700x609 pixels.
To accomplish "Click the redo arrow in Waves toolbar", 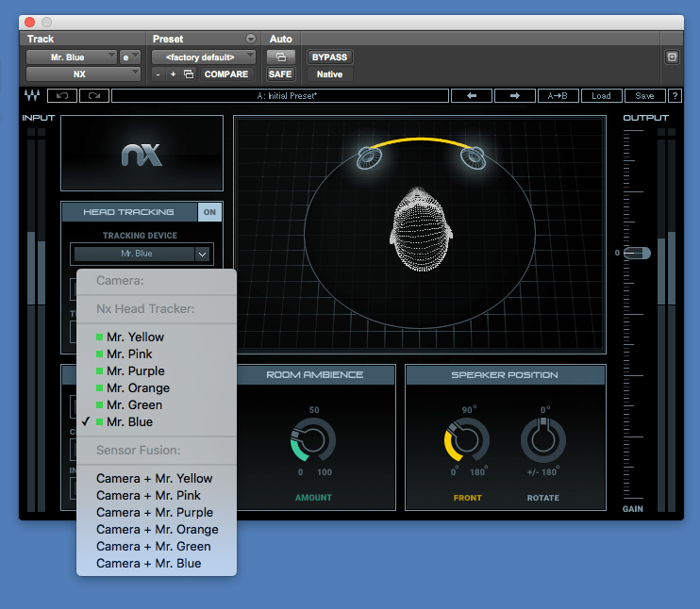I will tap(94, 95).
